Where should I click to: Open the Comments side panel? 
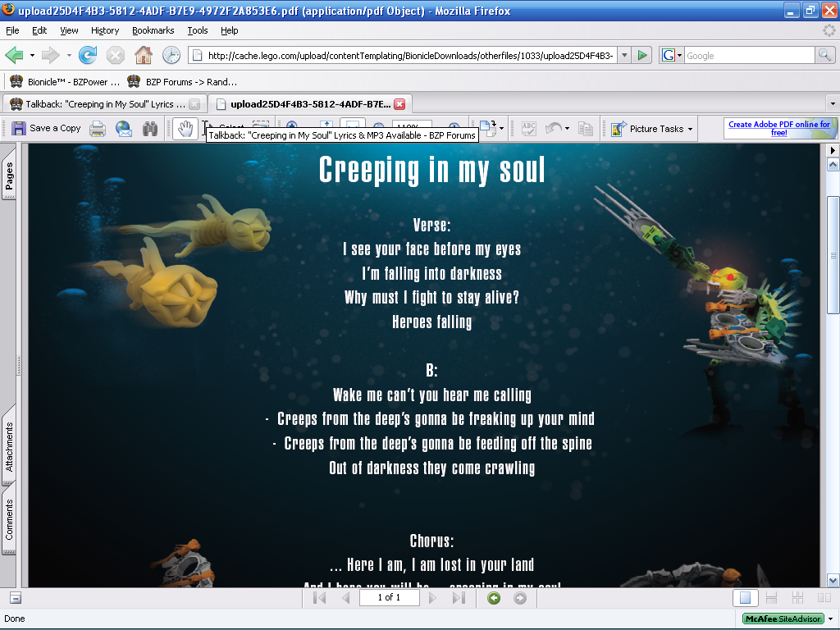click(x=9, y=519)
